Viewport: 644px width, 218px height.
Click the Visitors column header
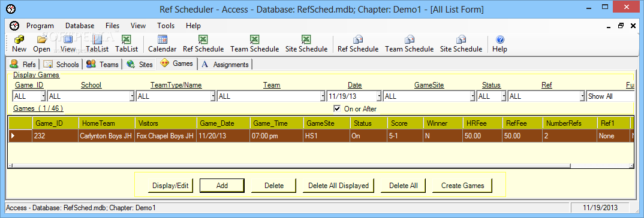pyautogui.click(x=165, y=123)
